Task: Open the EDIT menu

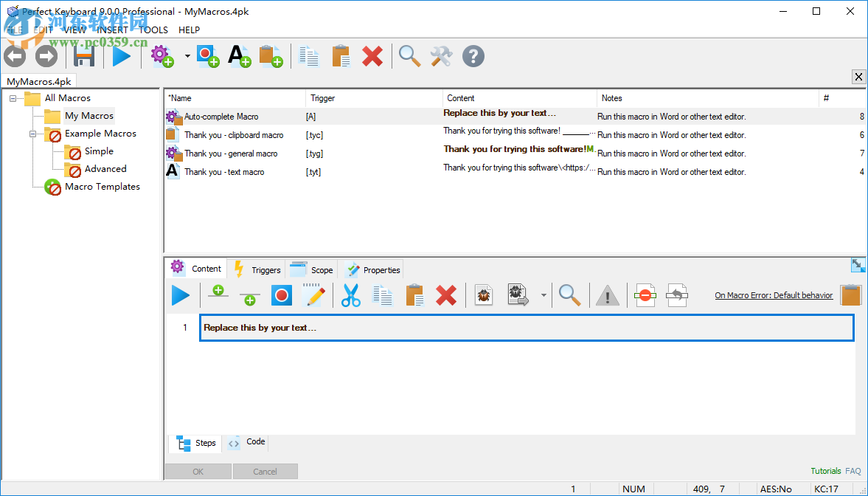Action: (44, 30)
